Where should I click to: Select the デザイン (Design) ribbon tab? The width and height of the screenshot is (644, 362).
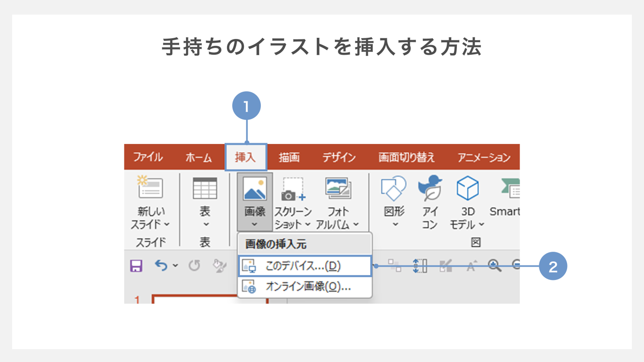click(x=339, y=158)
